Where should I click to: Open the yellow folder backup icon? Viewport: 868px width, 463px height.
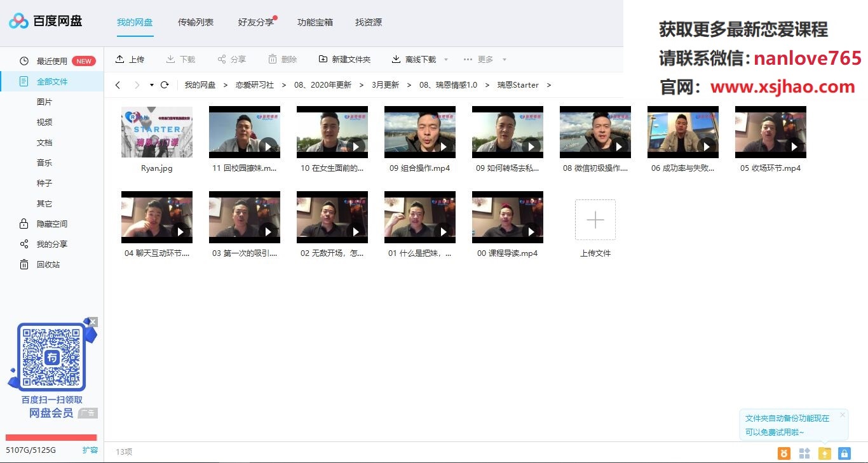825,453
